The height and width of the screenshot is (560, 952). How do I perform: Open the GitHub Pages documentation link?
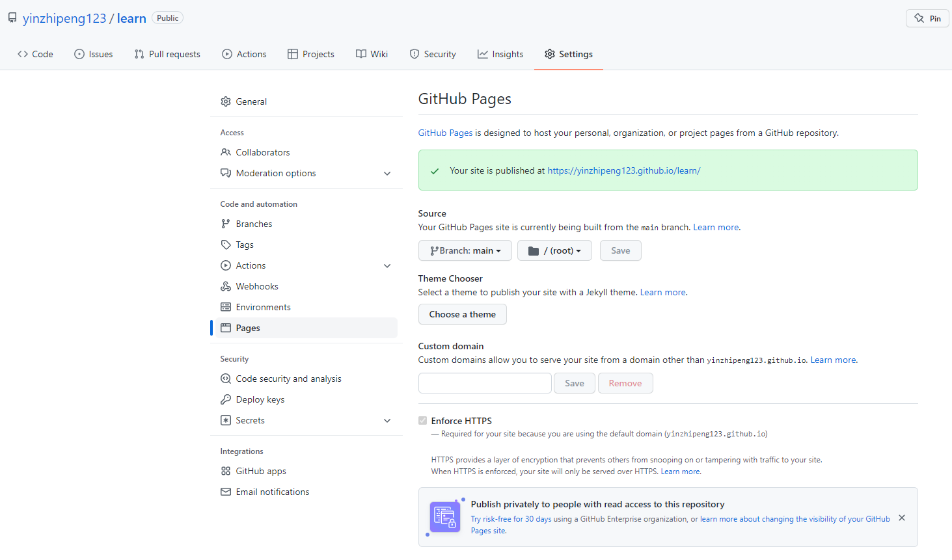[445, 133]
